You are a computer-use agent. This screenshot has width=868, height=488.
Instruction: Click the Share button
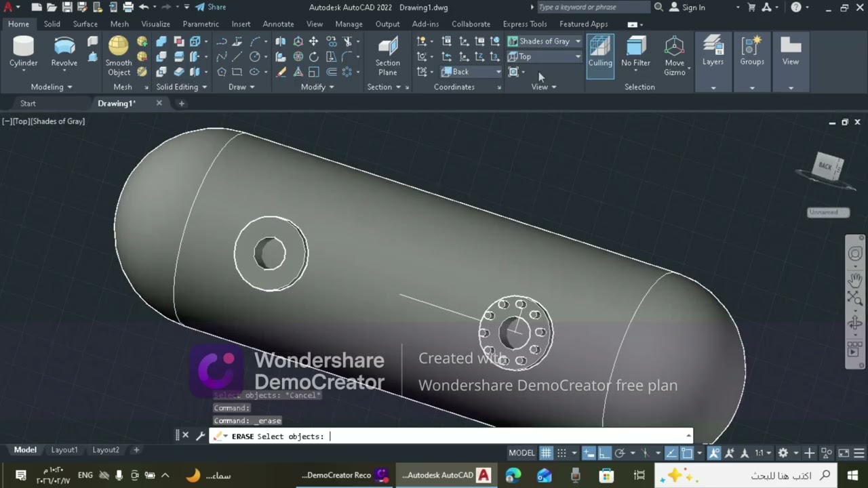(x=210, y=7)
